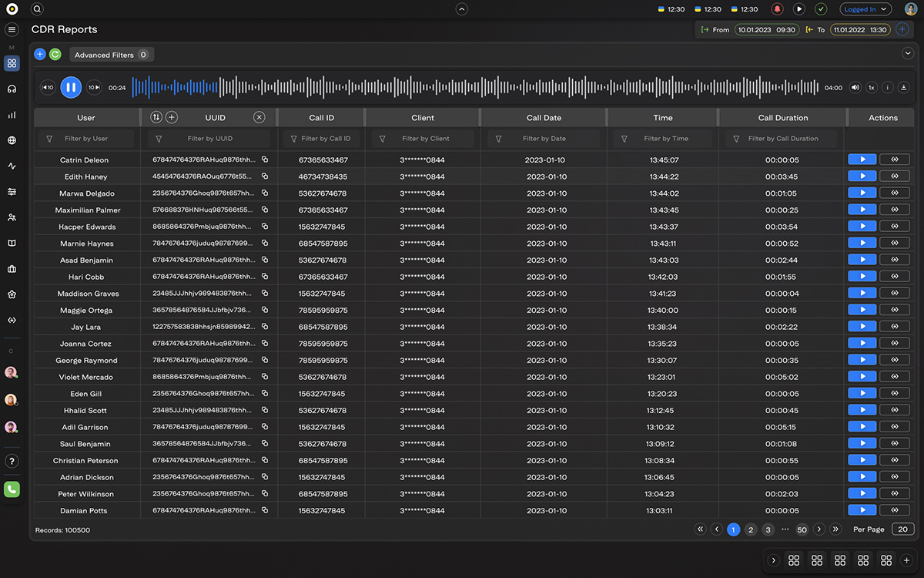Click the green refresh icon
Screen dimensions: 924x578
tap(55, 55)
